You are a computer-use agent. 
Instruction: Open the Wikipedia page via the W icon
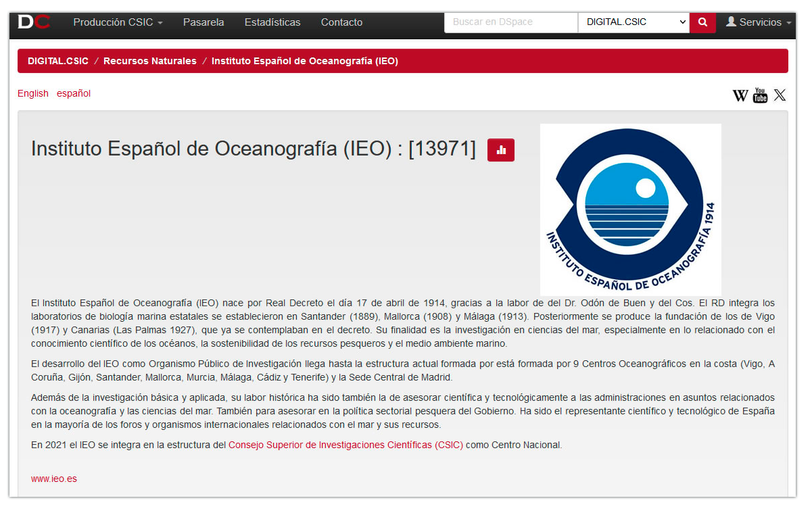tap(740, 95)
